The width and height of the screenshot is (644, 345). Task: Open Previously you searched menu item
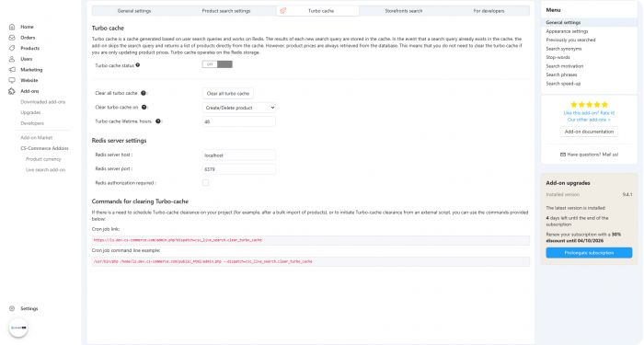(x=570, y=40)
